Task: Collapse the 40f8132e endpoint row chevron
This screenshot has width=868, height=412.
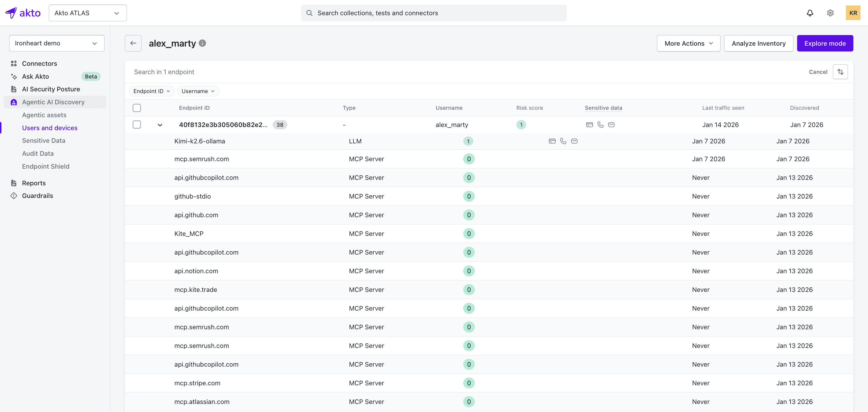Action: [160, 125]
